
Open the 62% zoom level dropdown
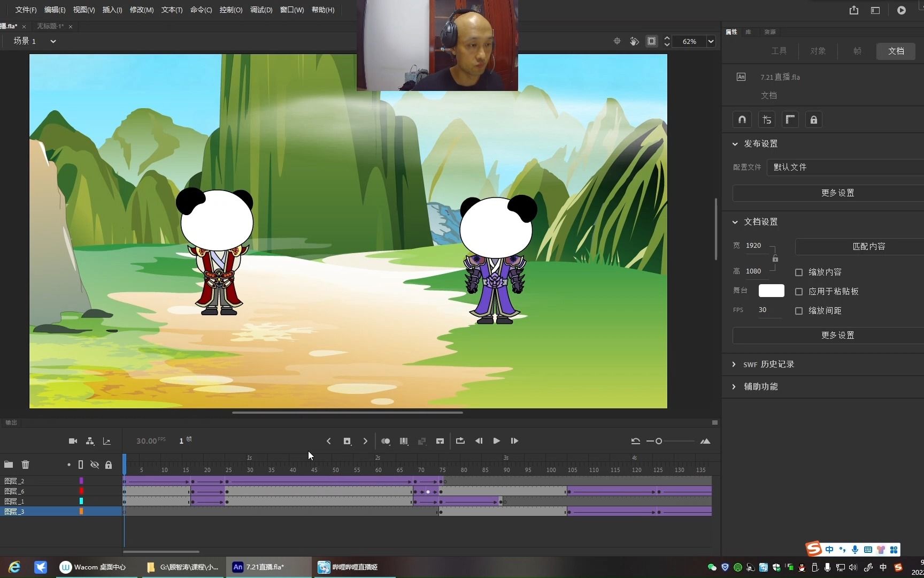(x=711, y=41)
